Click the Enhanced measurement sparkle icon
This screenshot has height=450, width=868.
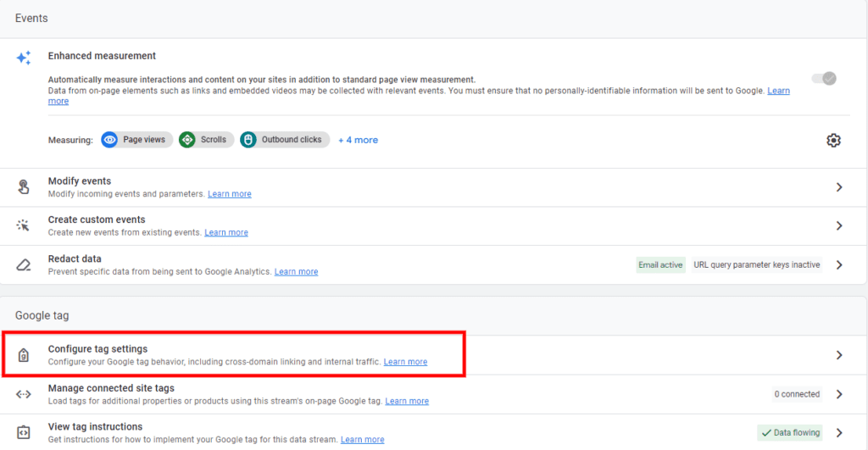23,58
